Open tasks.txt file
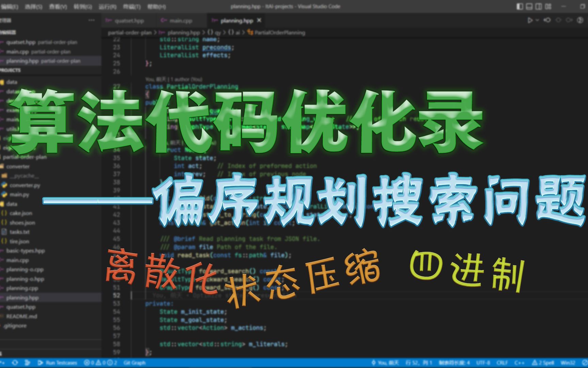Viewport: 588px width, 368px height. pyautogui.click(x=51, y=232)
